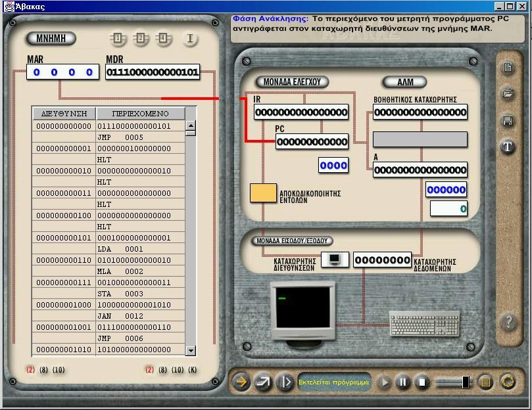Image resolution: width=532 pixels, height=410 pixels.
Task: Toggle the T text icon in the sidebar
Action: [508, 147]
